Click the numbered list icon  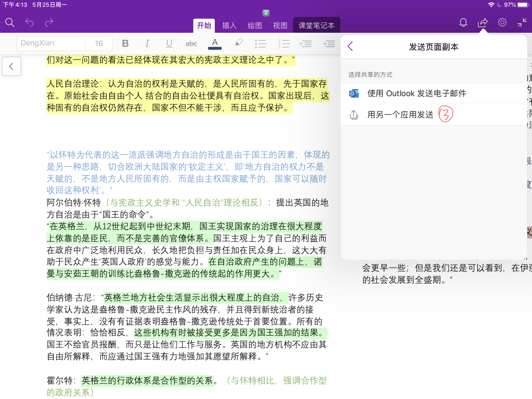pyautogui.click(x=282, y=43)
